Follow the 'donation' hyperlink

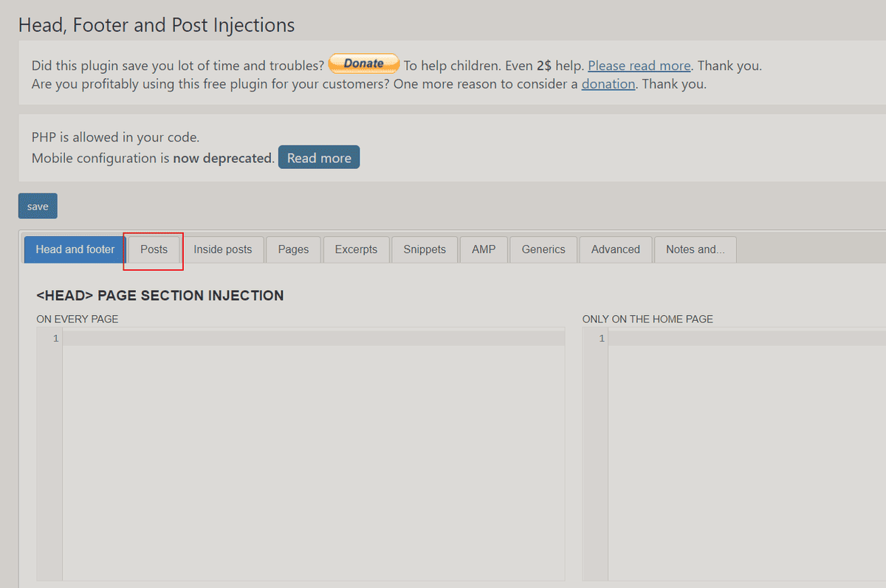[608, 84]
